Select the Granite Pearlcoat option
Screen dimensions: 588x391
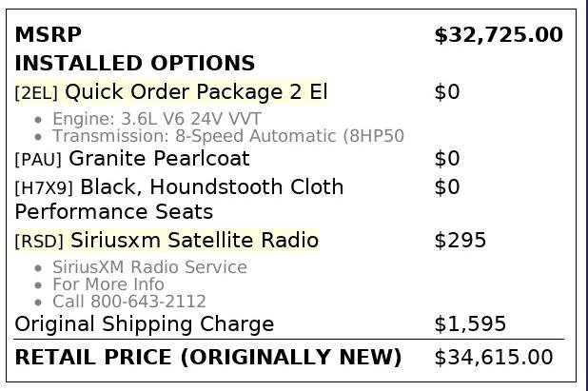(x=160, y=158)
